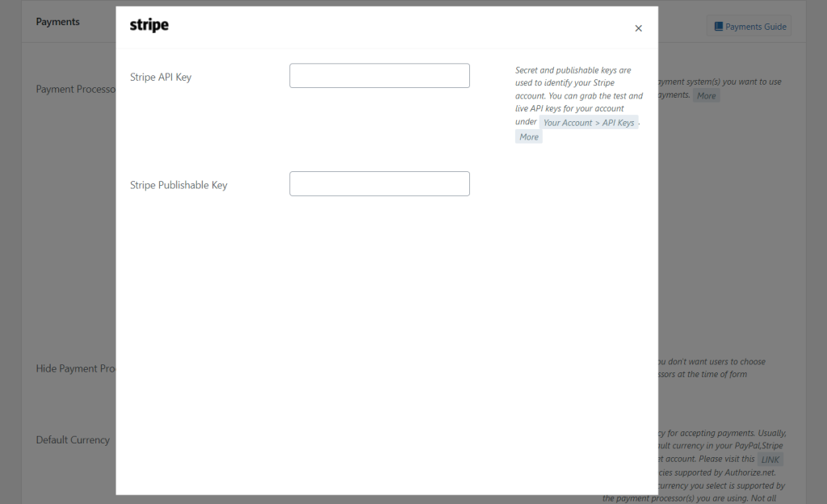Image resolution: width=827 pixels, height=504 pixels.
Task: Focus the Stripe Publishable Key input field
Action: tap(380, 183)
